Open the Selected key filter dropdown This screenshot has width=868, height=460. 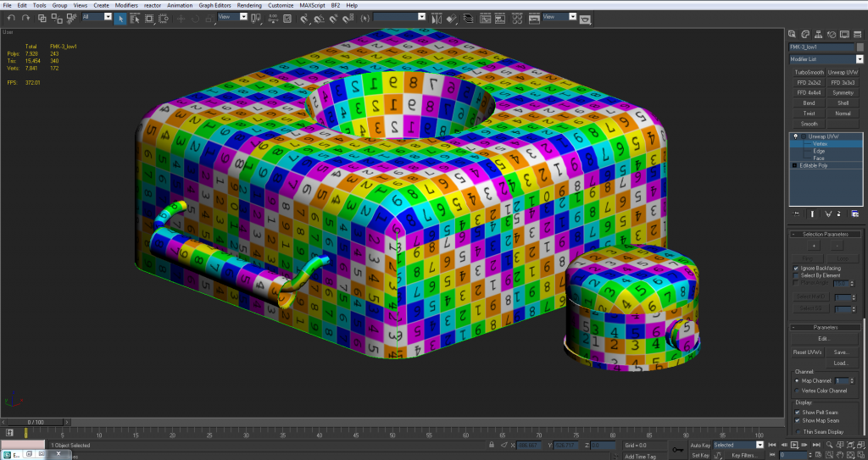tap(760, 445)
